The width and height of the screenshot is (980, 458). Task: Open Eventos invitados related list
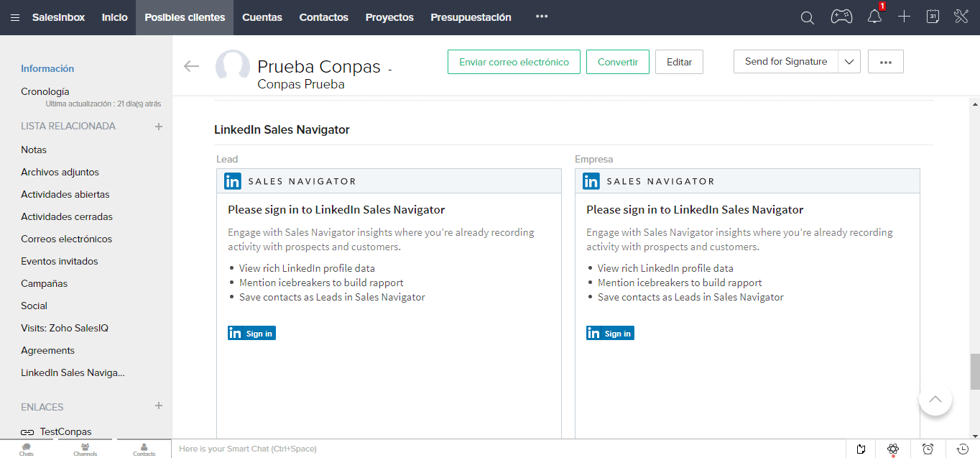coord(60,261)
